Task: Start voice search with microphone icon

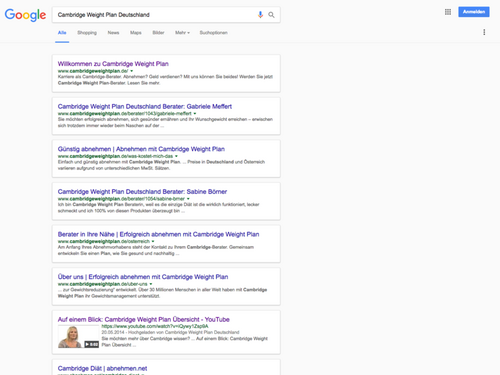Action: pos(260,15)
